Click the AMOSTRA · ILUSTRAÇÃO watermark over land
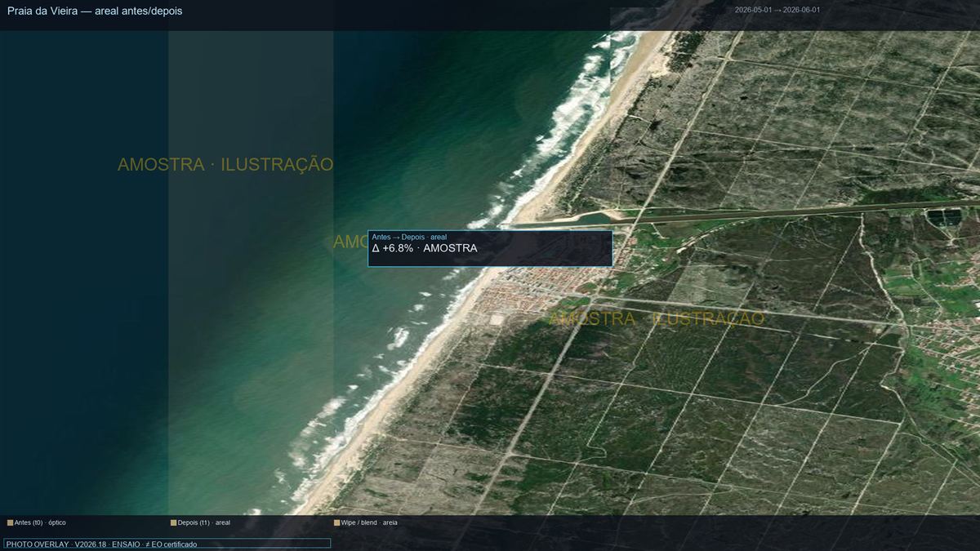980x551 pixels. (x=657, y=318)
